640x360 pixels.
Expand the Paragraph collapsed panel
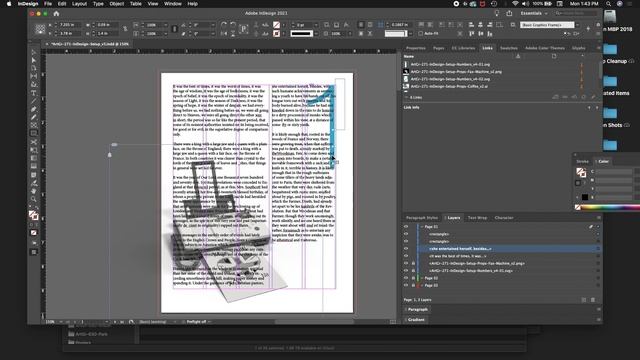pos(418,309)
